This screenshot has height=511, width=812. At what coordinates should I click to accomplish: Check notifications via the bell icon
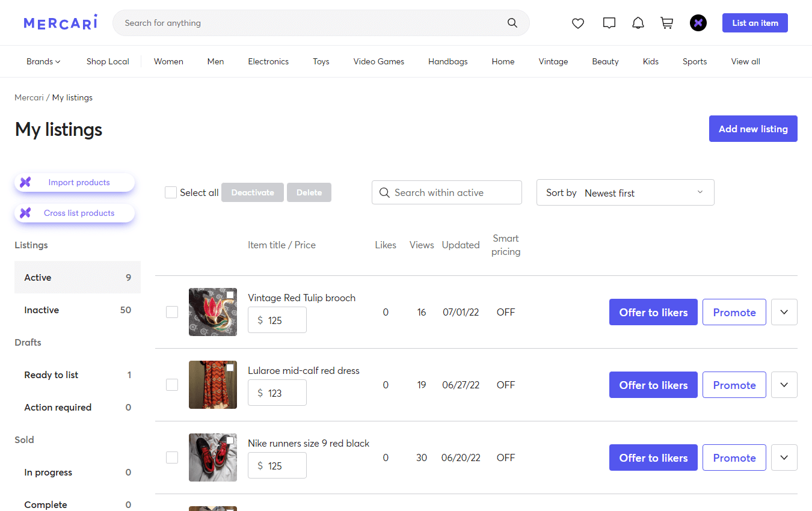[x=638, y=22]
